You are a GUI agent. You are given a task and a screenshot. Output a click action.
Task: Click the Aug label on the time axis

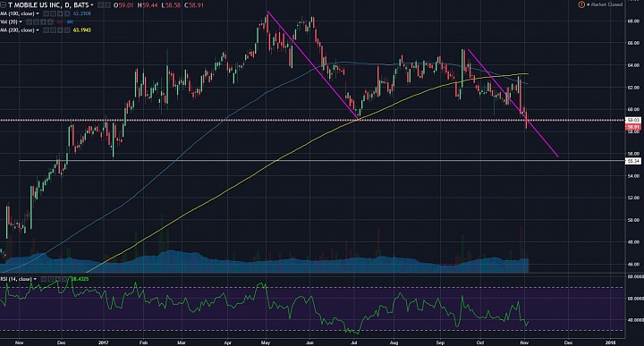pos(394,342)
